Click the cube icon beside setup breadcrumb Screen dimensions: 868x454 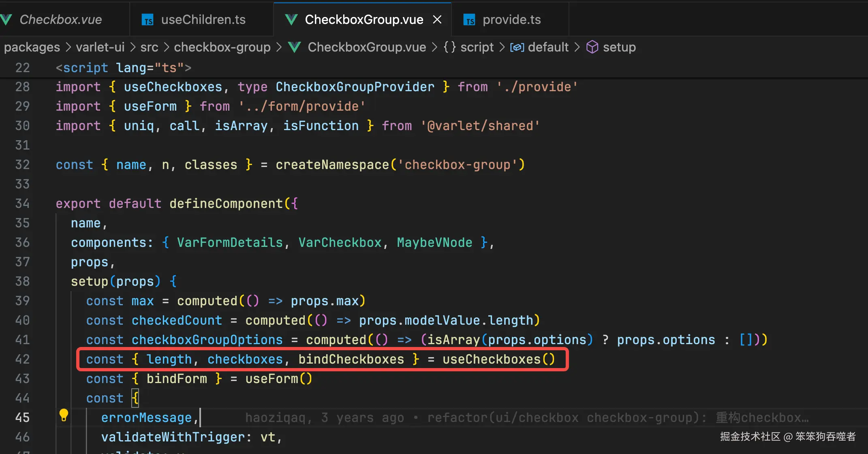[592, 47]
